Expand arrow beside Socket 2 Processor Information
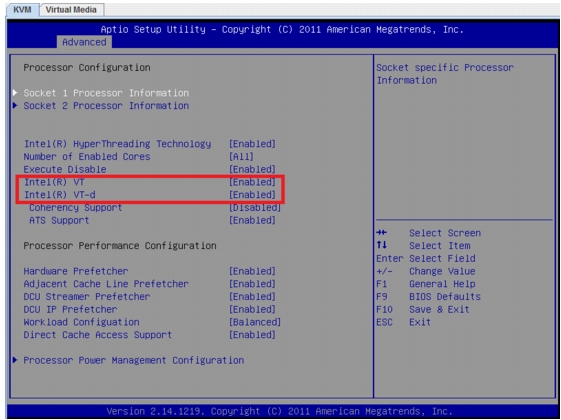 (x=15, y=106)
